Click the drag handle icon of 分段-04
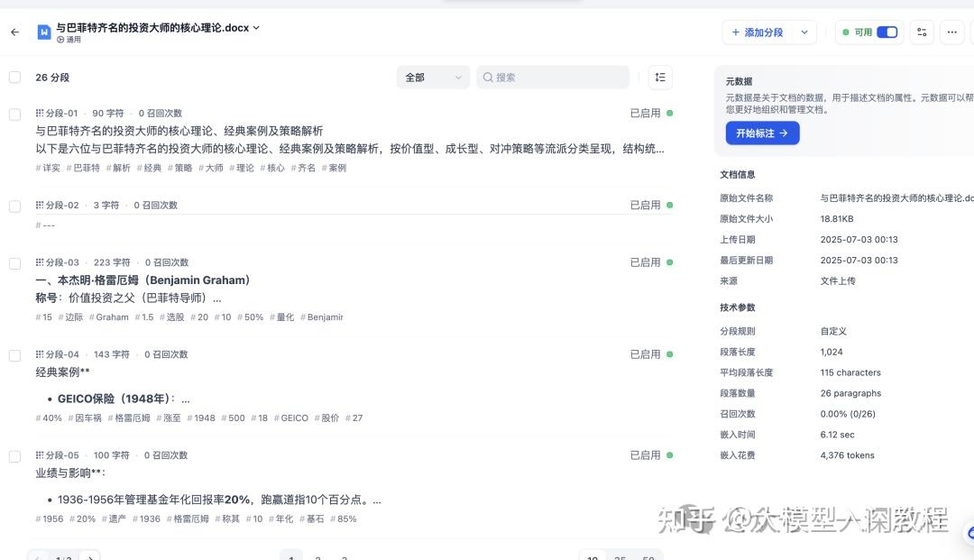Image resolution: width=974 pixels, height=560 pixels. click(40, 353)
